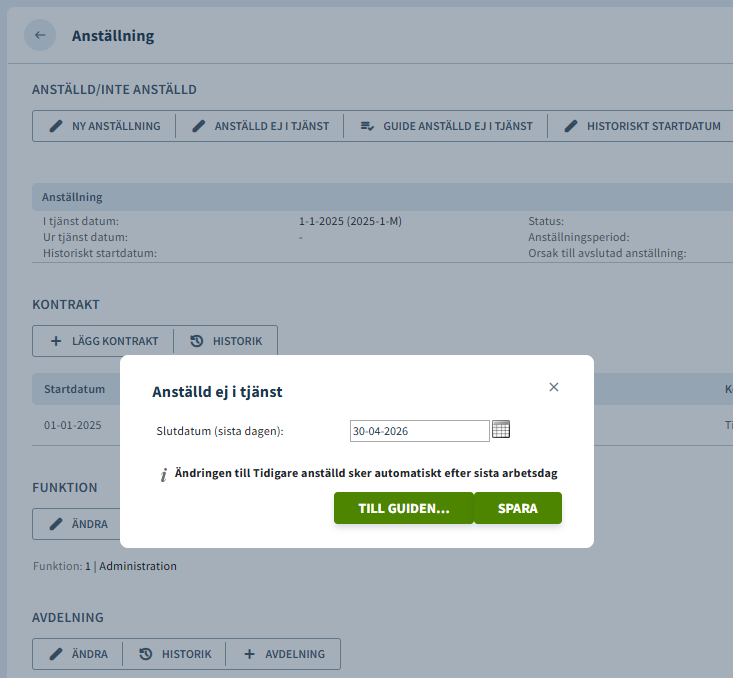
Task: Open Historik in the Kontrakt section
Action: coord(226,341)
